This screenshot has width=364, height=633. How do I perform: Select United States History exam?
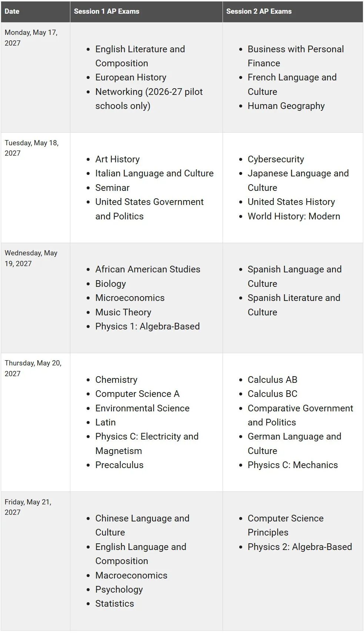click(291, 202)
